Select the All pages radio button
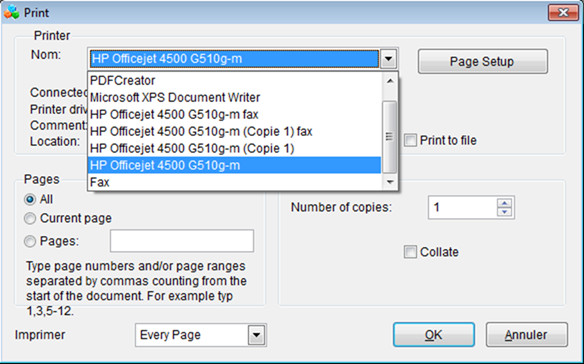 coord(30,199)
